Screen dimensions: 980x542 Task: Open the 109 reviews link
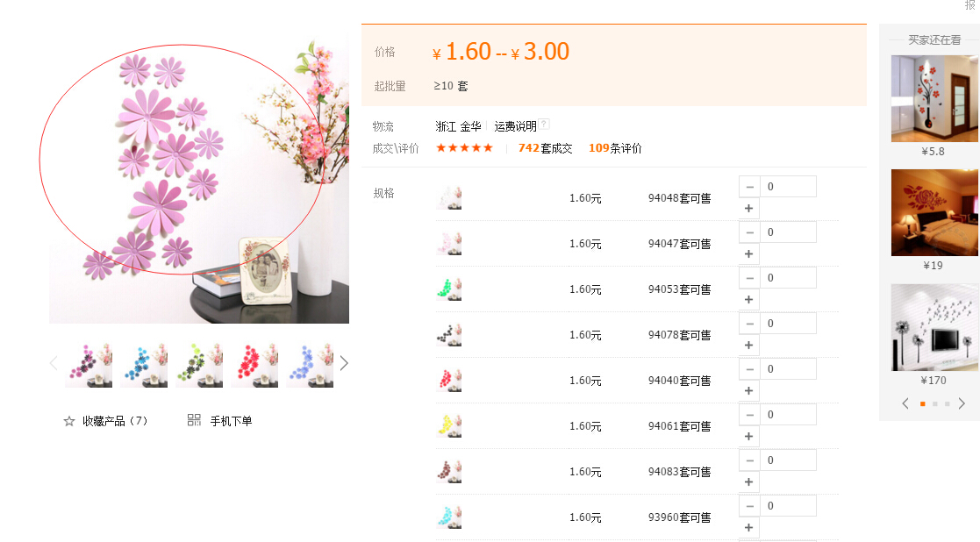click(615, 148)
